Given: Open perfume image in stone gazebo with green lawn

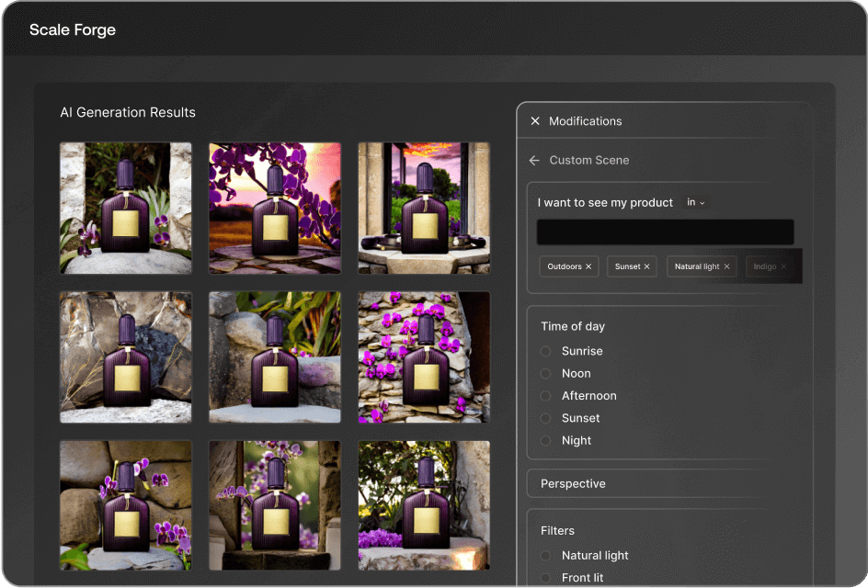Looking at the screenshot, I should tap(424, 208).
